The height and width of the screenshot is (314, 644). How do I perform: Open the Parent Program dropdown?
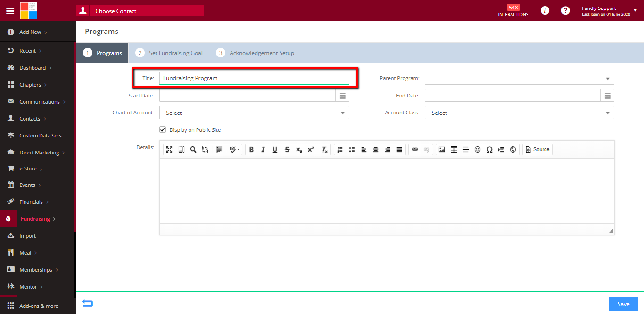[519, 78]
